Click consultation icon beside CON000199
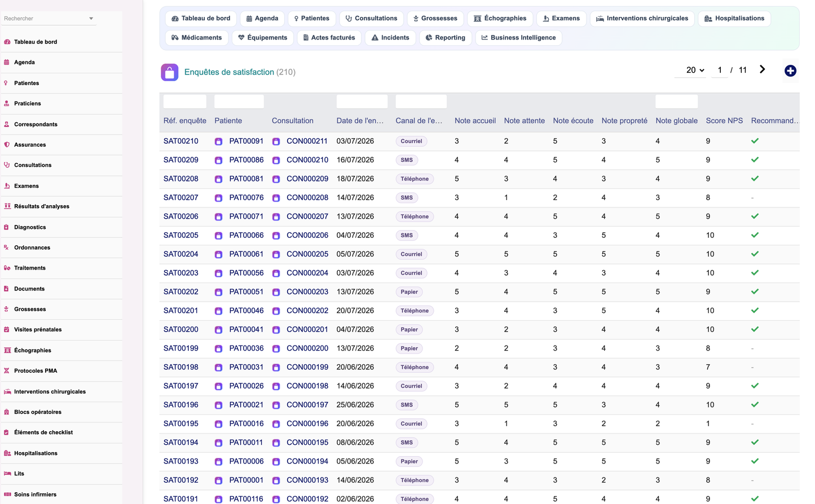Image resolution: width=815 pixels, height=504 pixels. click(x=276, y=368)
